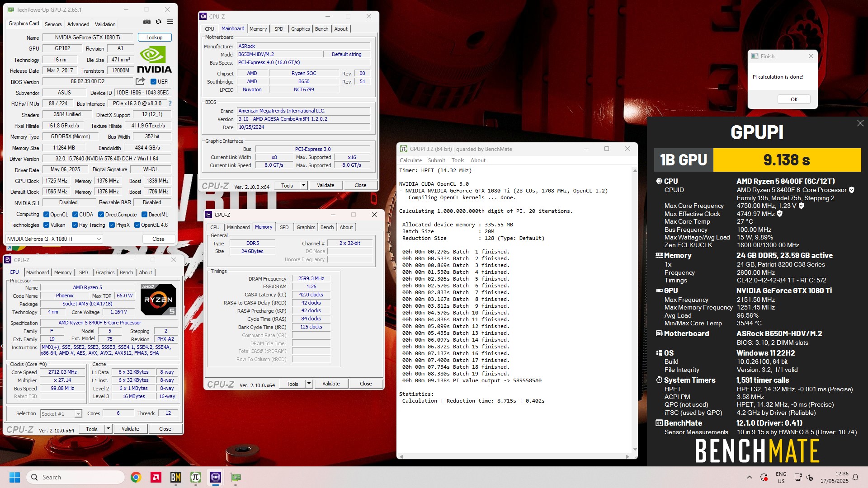Toggle the Ray Tracing checkbox

pos(75,225)
